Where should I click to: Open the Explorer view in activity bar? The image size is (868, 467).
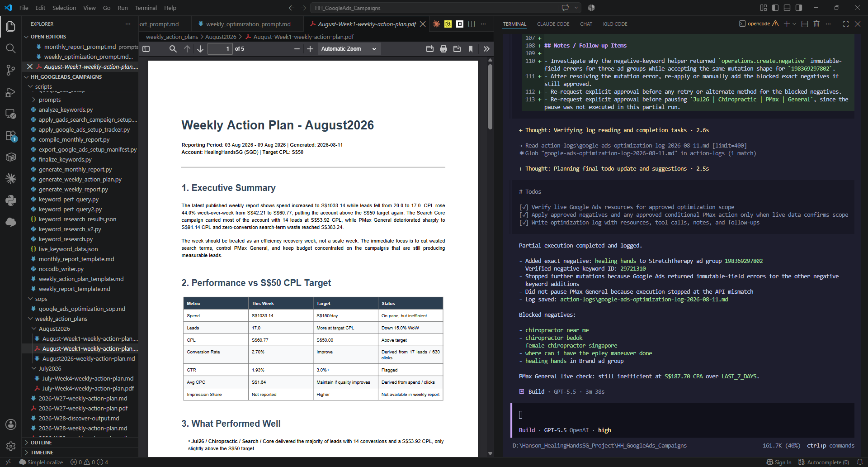pyautogui.click(x=11, y=27)
